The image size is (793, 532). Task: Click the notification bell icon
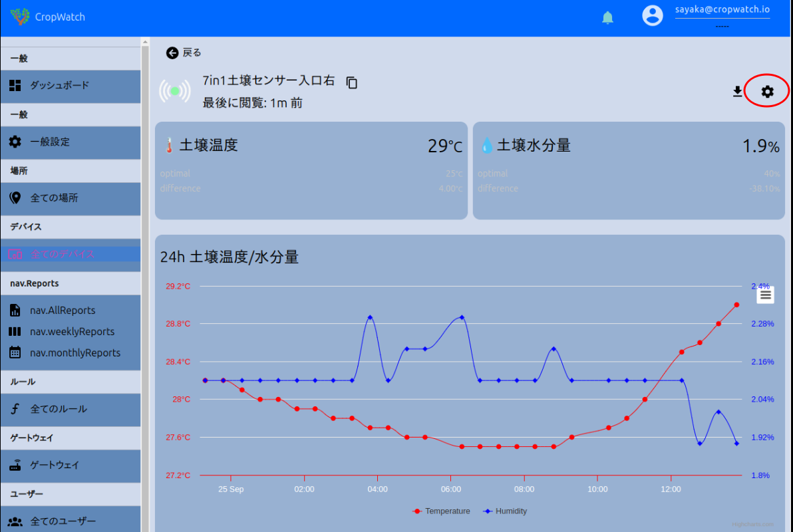pos(607,17)
